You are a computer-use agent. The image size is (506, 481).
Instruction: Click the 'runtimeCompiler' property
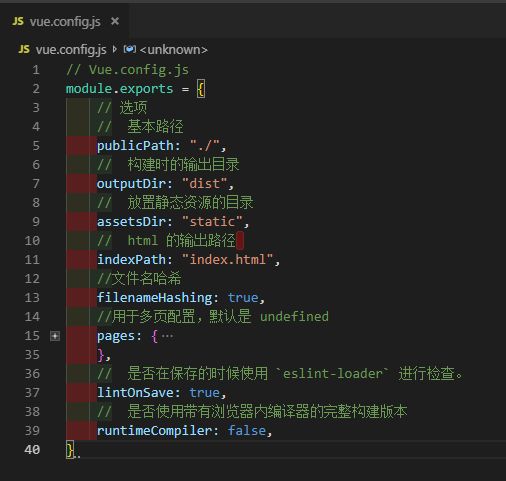[154, 431]
